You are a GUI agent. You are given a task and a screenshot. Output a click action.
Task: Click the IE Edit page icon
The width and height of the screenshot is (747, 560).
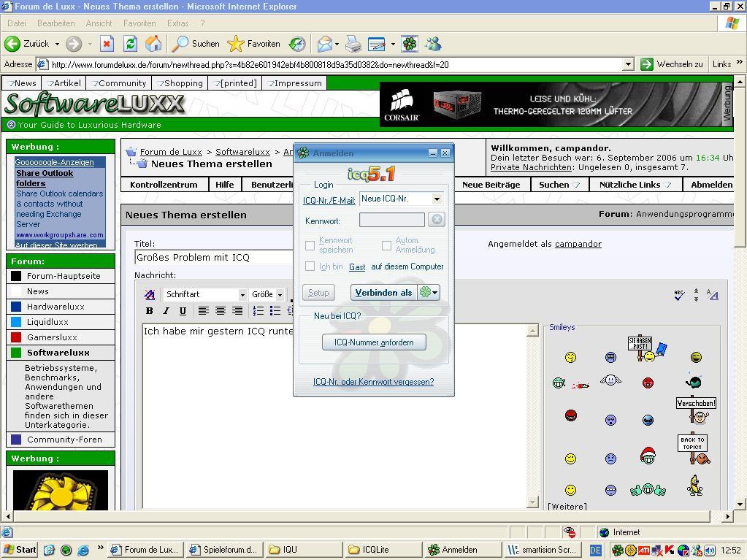(x=376, y=44)
